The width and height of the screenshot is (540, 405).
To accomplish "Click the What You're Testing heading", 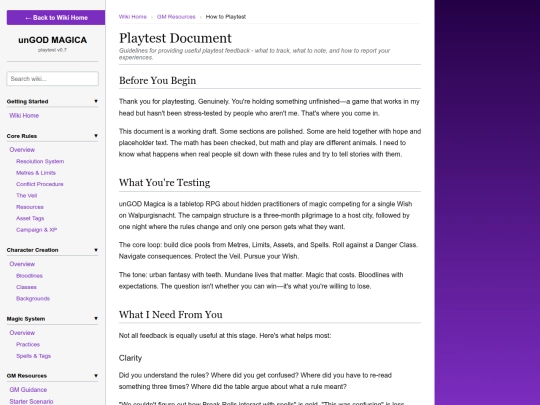I will click(x=164, y=183).
